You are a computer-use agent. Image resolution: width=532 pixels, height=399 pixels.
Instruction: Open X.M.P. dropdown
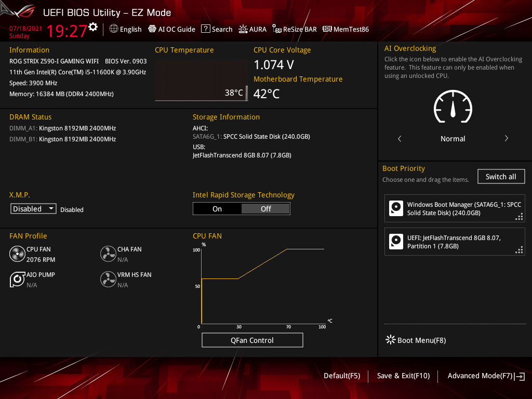pos(33,209)
